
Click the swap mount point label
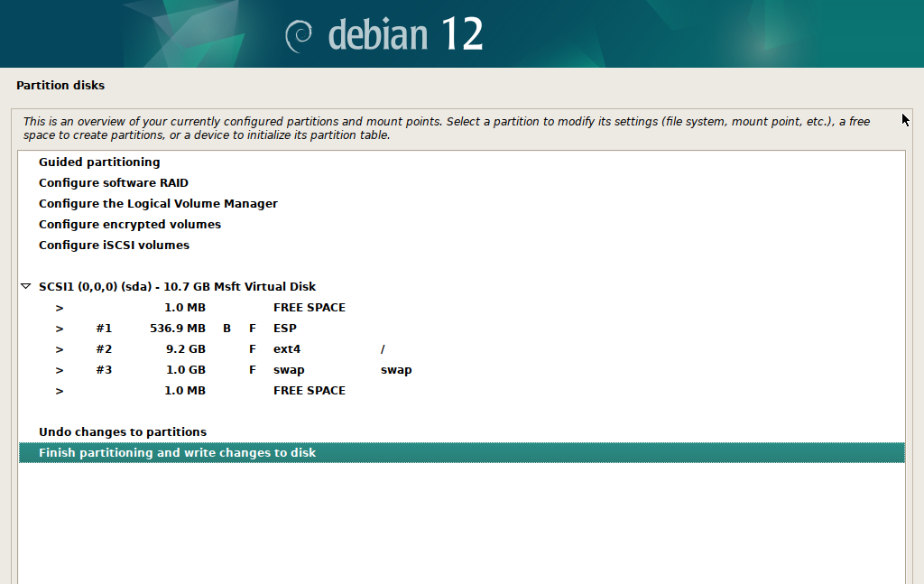[396, 370]
